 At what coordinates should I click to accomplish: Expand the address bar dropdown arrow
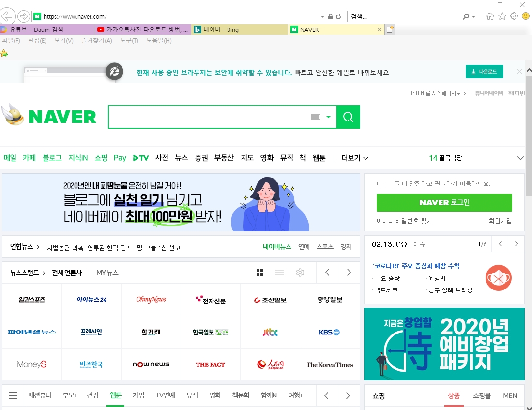[323, 16]
